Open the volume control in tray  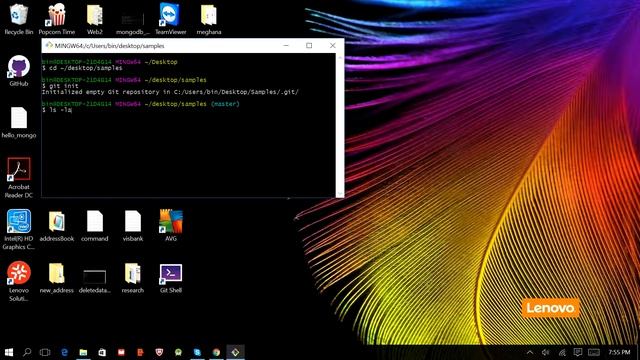click(x=546, y=352)
